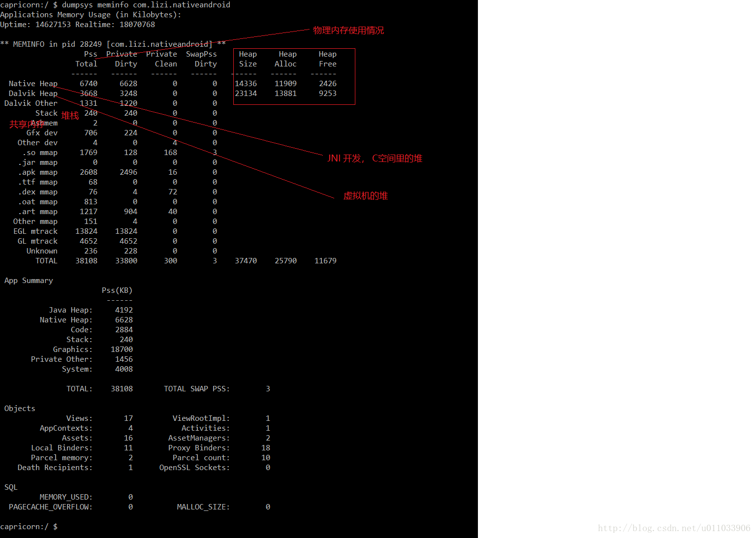The height and width of the screenshot is (538, 756).
Task: Click the .art mmap row label
Action: (37, 212)
